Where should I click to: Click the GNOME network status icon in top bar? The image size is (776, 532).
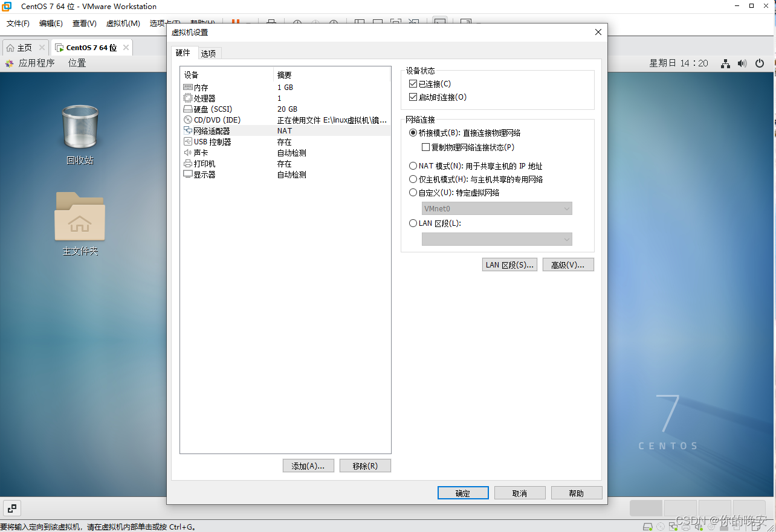[726, 63]
